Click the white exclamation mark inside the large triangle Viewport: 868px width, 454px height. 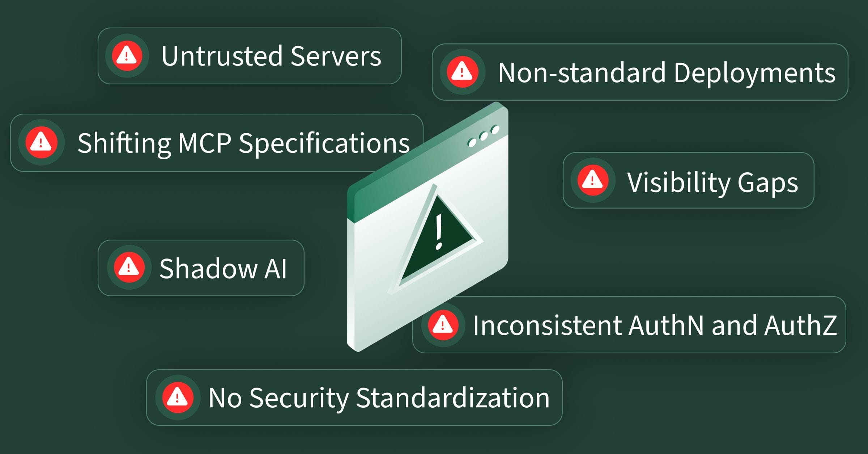coord(439,232)
